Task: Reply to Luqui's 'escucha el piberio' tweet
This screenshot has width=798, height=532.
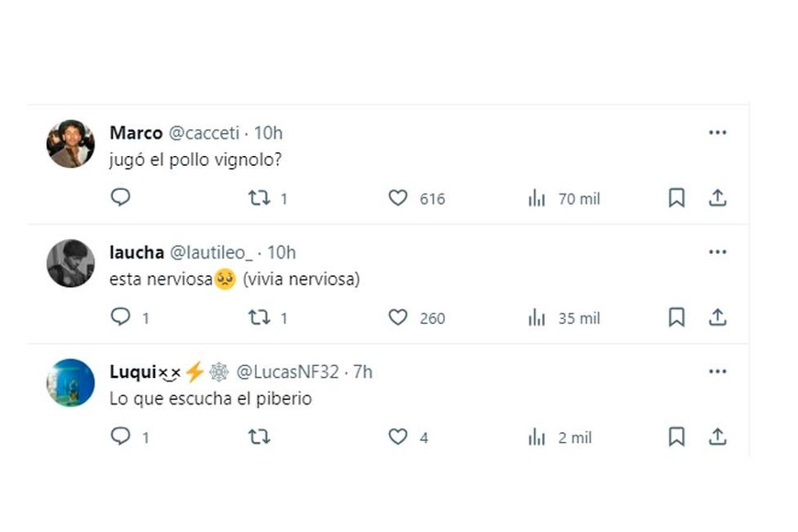Action: click(120, 437)
